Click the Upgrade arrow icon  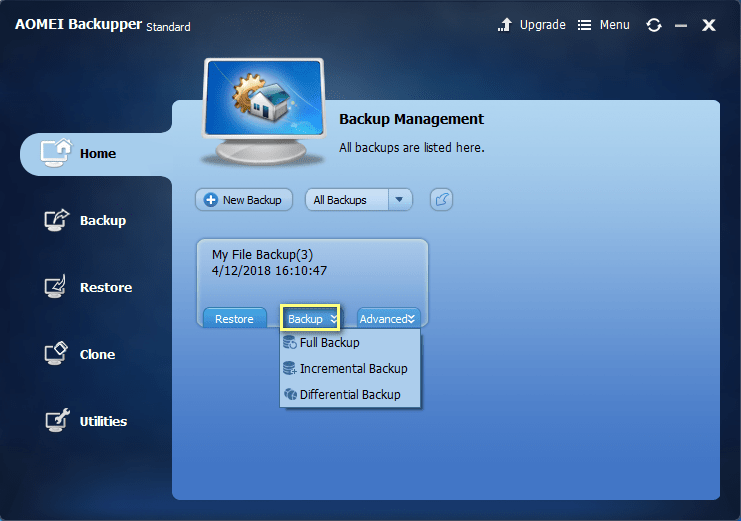[505, 25]
